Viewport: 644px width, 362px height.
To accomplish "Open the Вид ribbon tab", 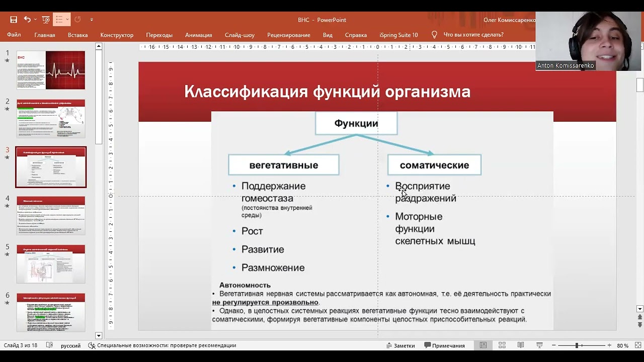I will 328,35.
